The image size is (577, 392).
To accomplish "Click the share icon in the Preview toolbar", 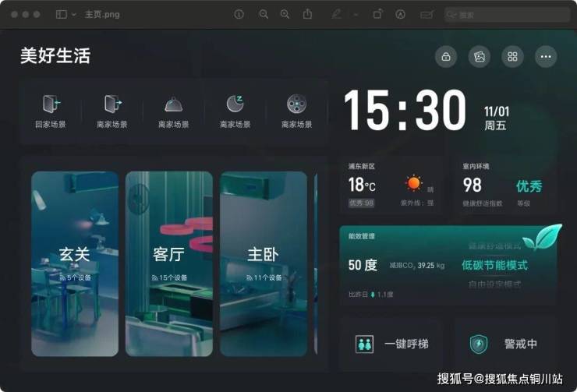I will [308, 14].
